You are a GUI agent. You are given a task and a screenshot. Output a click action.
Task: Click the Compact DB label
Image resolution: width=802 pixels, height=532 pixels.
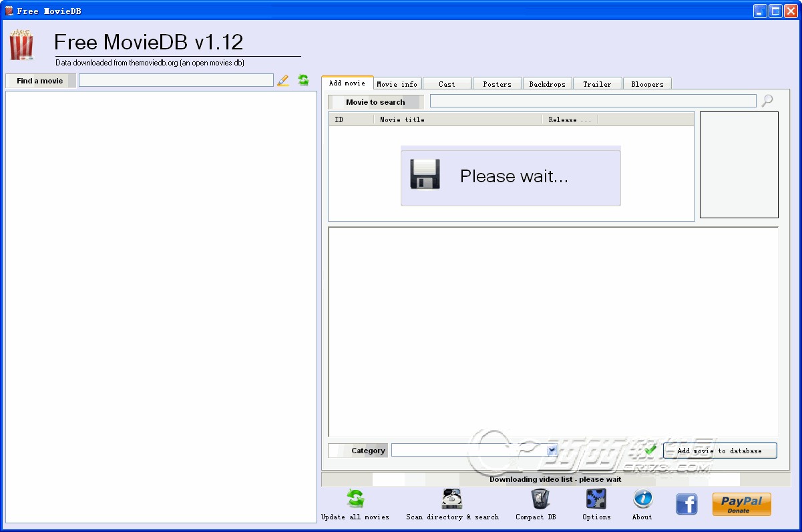(536, 517)
